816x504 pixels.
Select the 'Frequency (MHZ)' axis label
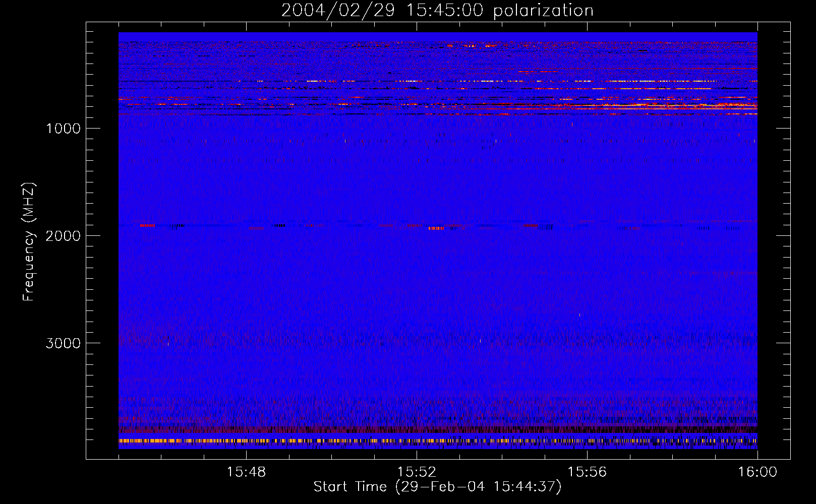29,242
